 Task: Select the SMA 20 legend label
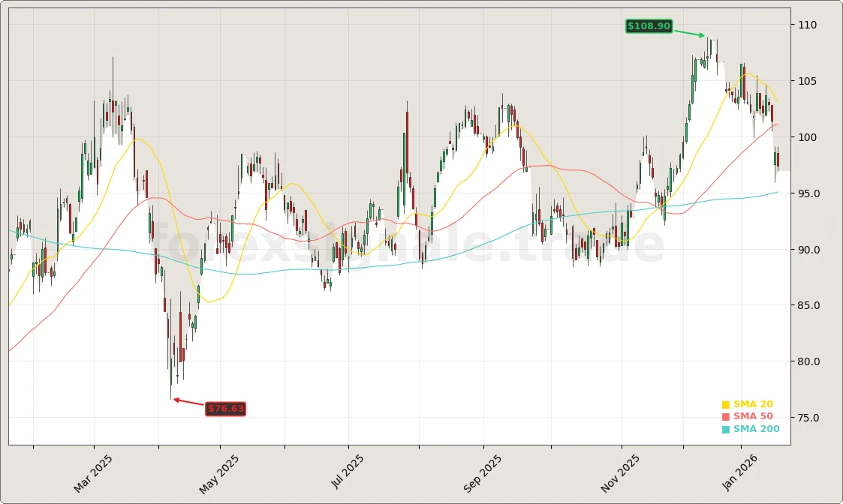(753, 404)
